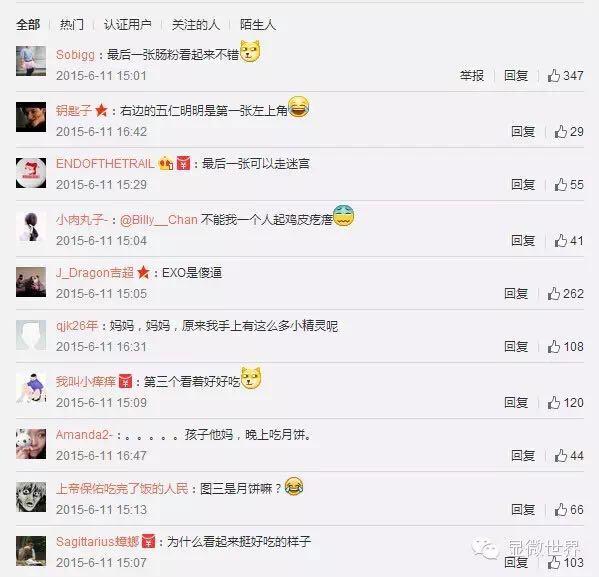Click thumbs-up icon next to 66
The height and width of the screenshot is (577, 599).
click(561, 509)
